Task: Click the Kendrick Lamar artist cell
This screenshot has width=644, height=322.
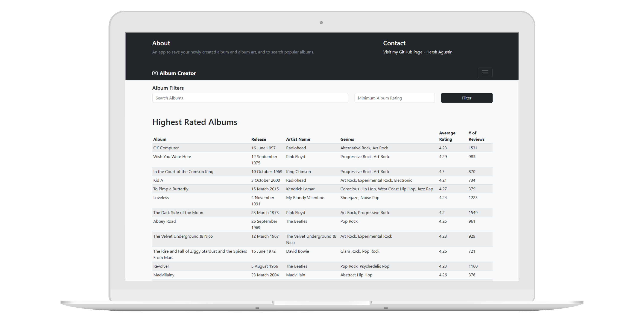Action: (300, 189)
